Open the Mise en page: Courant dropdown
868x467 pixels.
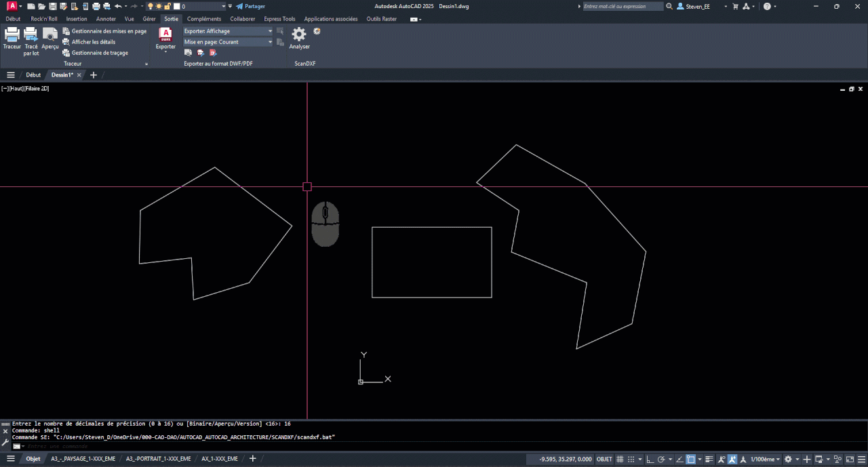pos(228,42)
